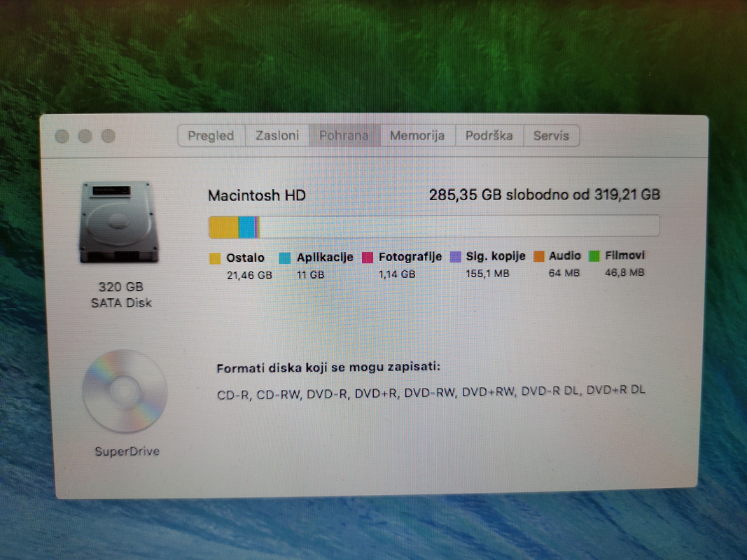
Task: Click the orange Audio legend swatch
Action: click(539, 256)
